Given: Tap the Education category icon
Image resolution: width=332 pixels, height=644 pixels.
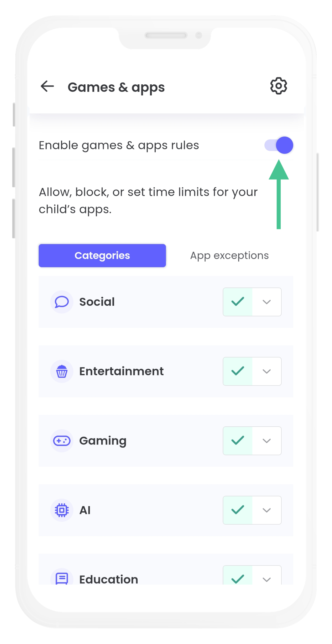Looking at the screenshot, I should pyautogui.click(x=62, y=578).
